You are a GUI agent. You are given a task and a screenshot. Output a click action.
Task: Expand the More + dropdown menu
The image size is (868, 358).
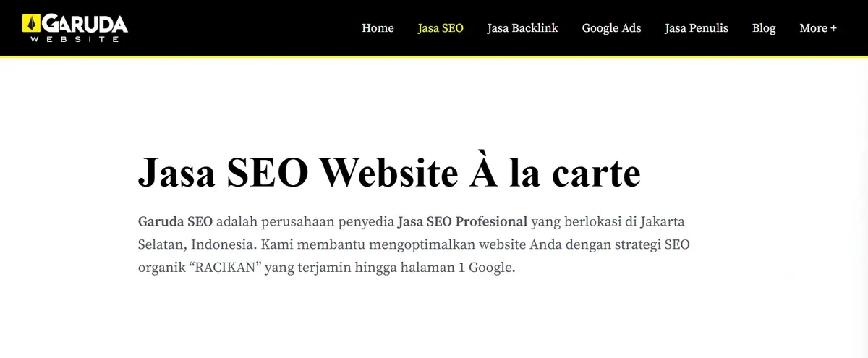pos(818,28)
